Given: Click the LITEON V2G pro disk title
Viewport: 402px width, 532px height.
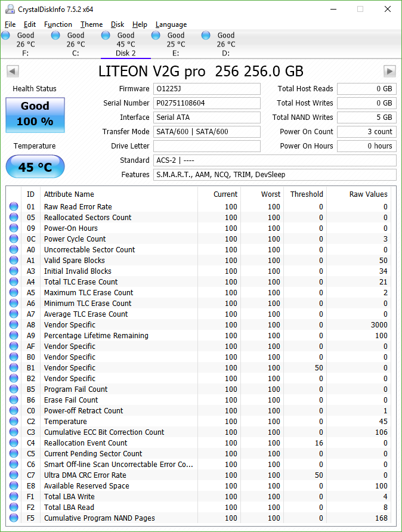Looking at the screenshot, I should pos(201,71).
